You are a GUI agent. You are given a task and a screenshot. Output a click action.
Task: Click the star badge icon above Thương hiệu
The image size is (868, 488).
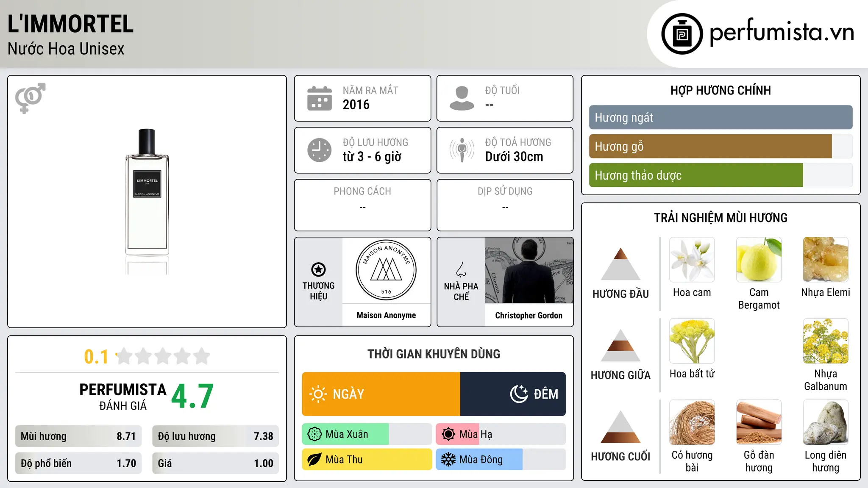pyautogui.click(x=318, y=269)
